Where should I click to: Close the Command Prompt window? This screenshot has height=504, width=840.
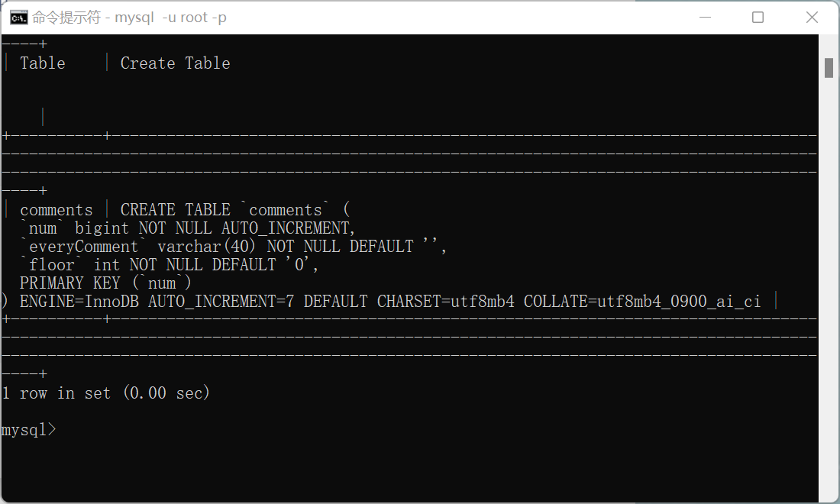(811, 16)
